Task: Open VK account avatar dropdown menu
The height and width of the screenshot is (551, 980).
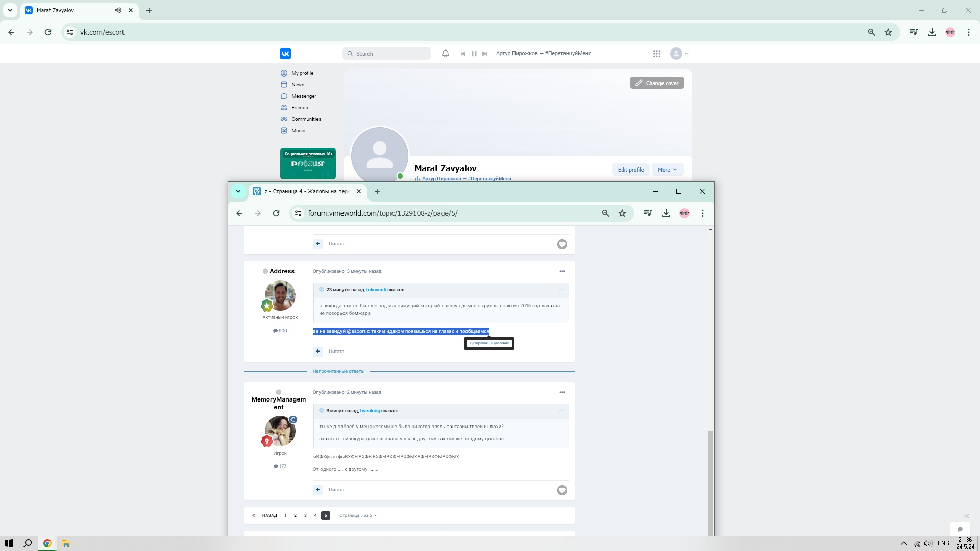Action: tap(679, 54)
